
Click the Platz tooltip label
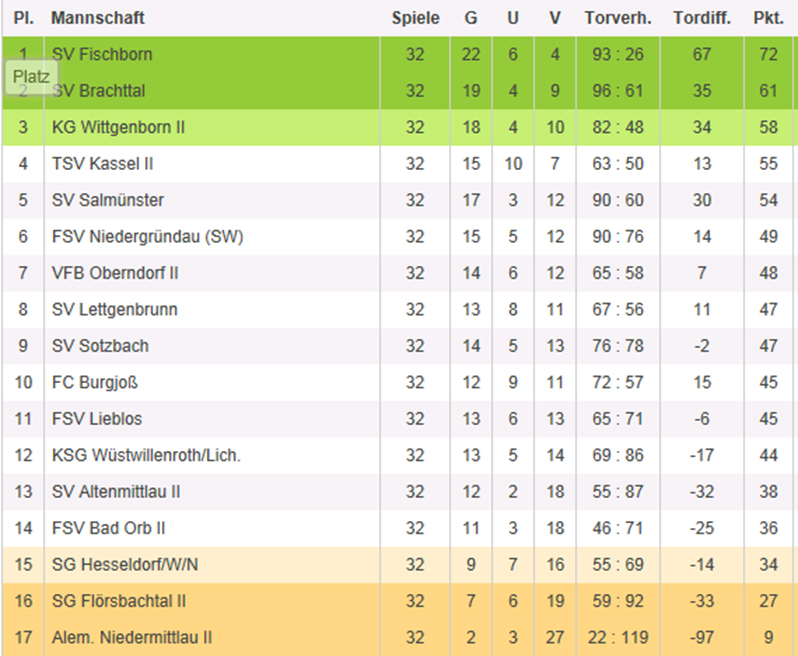(x=31, y=76)
